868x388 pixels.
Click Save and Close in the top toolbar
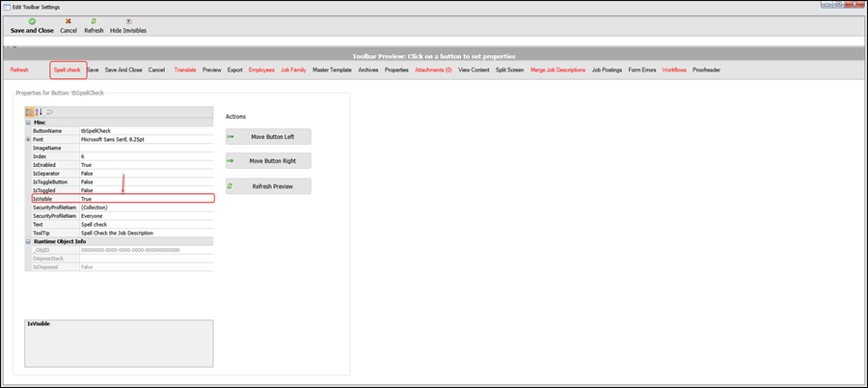click(32, 25)
